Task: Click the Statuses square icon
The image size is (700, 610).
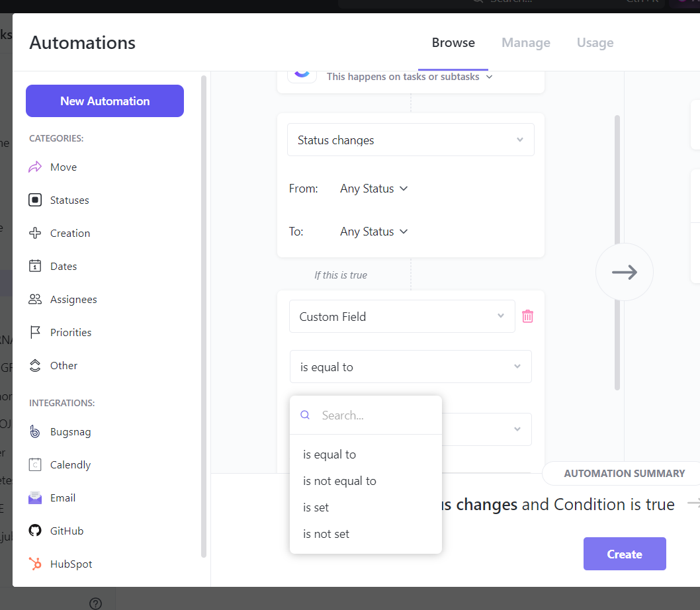Action: 35,200
